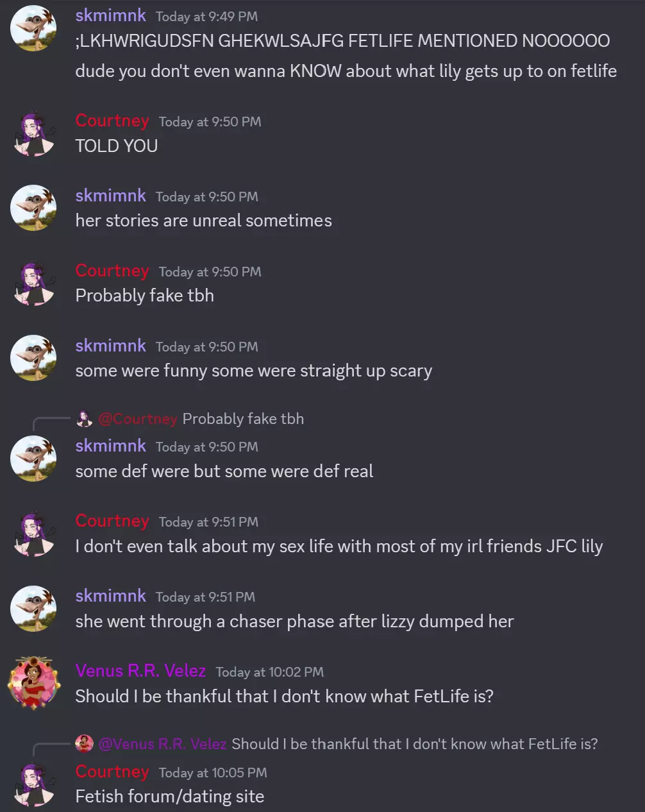The image size is (645, 812).
Task: Click the @Courtney mention in the reply preview
Action: click(x=137, y=419)
